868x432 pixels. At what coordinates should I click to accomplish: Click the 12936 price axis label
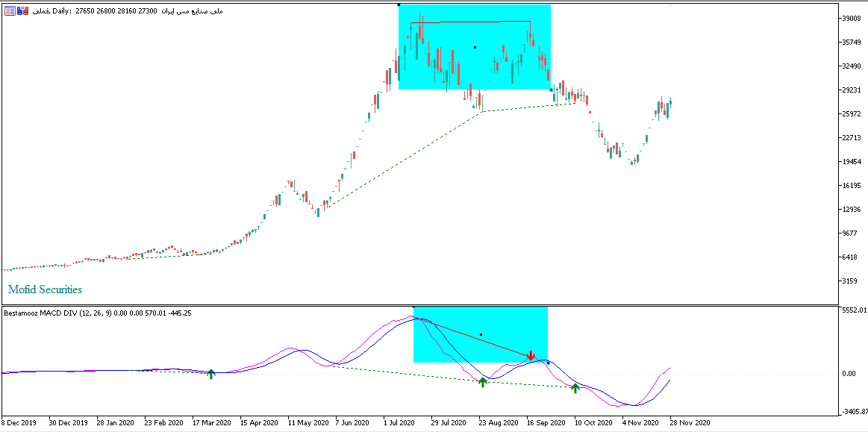pos(852,209)
